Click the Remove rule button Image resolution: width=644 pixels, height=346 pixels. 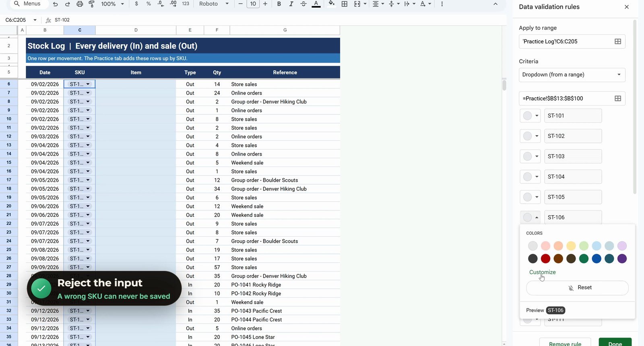click(565, 343)
